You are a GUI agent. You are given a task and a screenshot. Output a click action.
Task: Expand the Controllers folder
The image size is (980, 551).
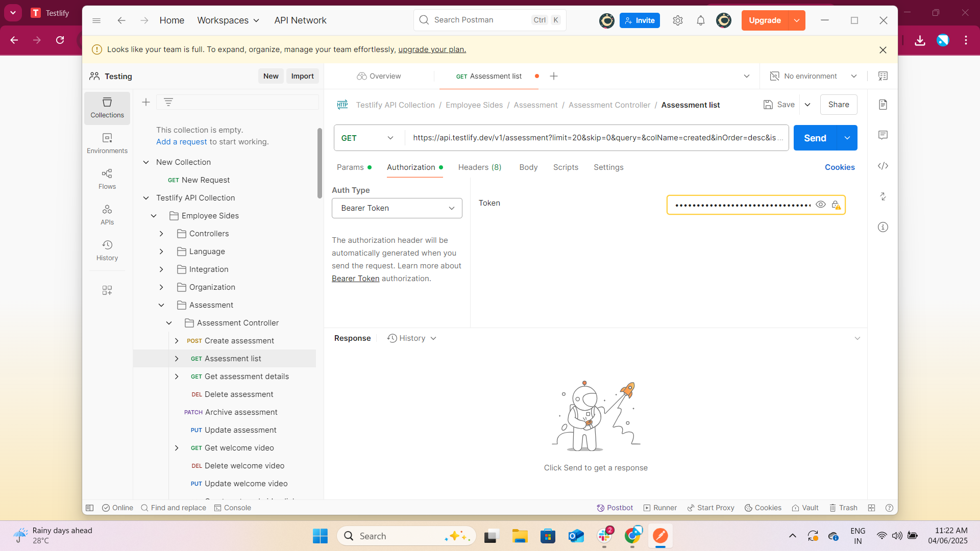[x=161, y=234]
